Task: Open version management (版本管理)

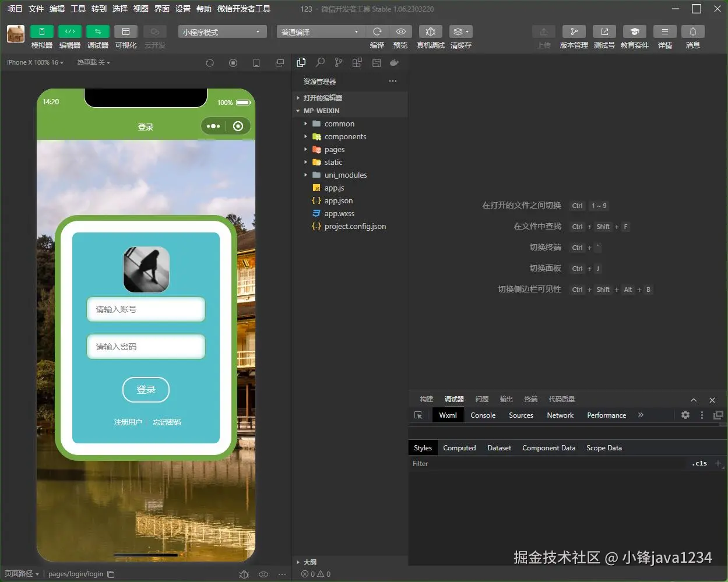Action: pos(574,31)
